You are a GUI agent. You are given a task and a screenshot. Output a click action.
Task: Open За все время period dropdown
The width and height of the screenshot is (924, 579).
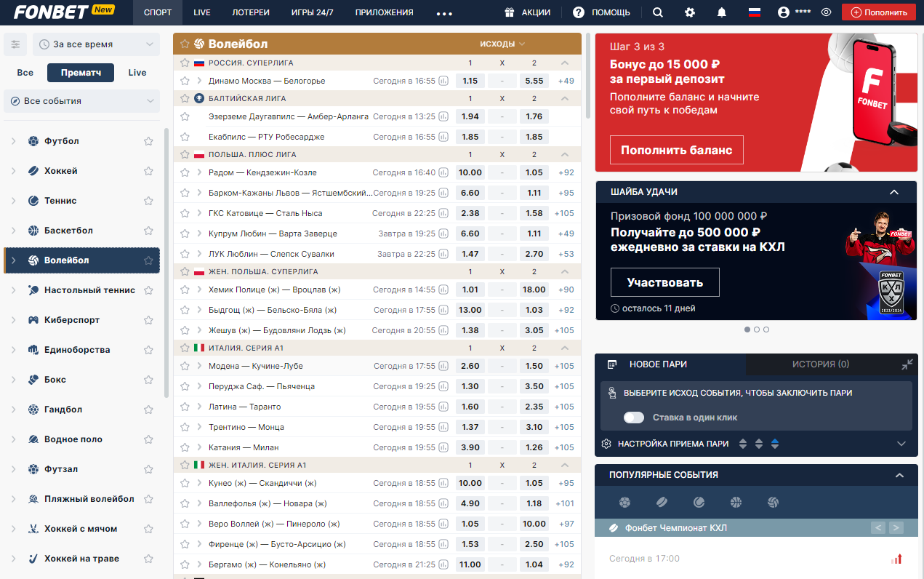96,44
